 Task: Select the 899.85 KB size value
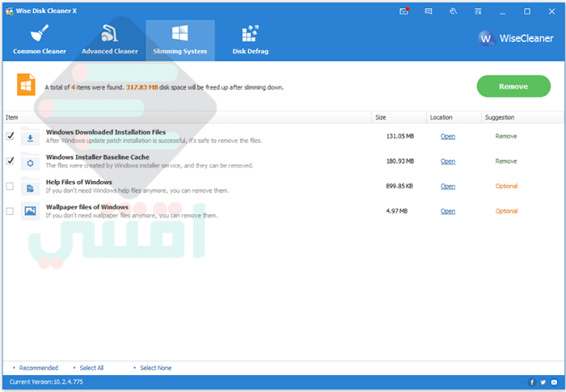399,186
